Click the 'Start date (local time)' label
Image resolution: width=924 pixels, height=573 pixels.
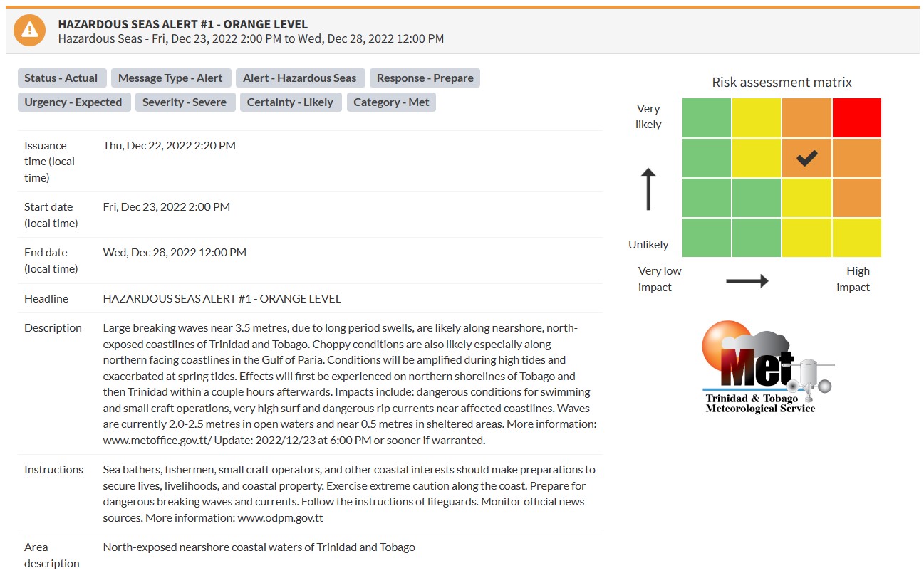click(51, 215)
